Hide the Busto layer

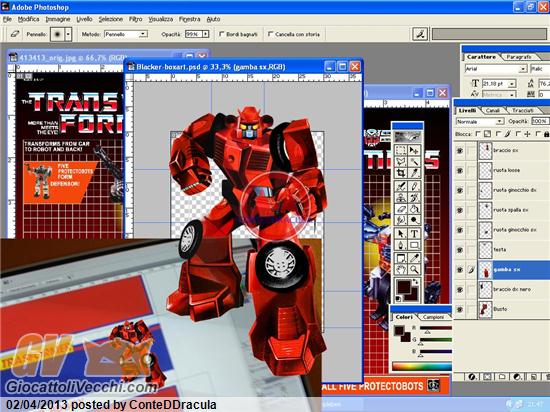[460, 309]
